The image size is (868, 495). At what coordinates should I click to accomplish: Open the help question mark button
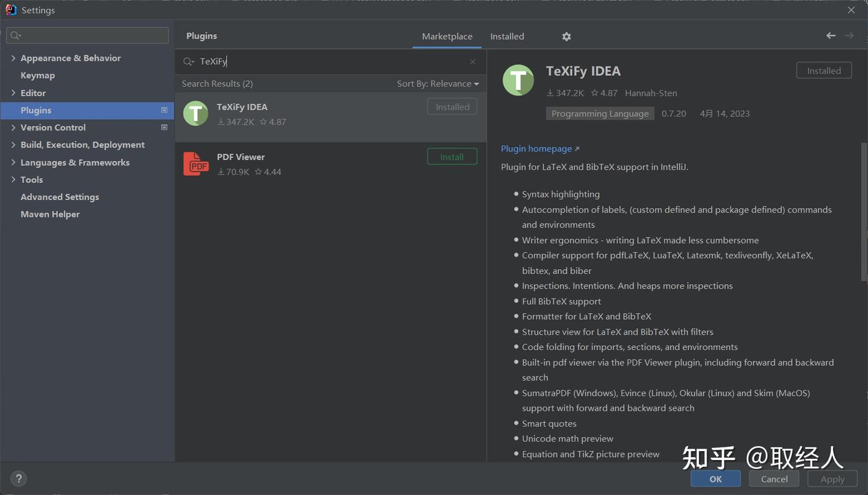point(19,479)
